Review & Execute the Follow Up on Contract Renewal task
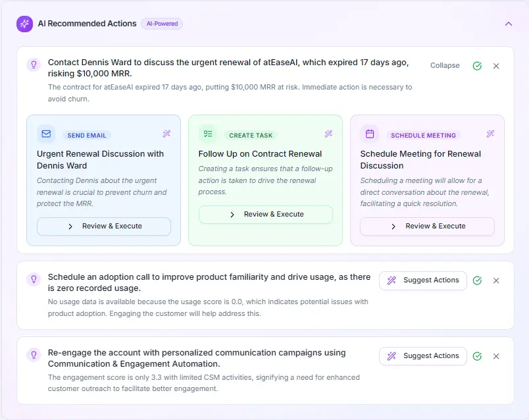 pyautogui.click(x=266, y=215)
